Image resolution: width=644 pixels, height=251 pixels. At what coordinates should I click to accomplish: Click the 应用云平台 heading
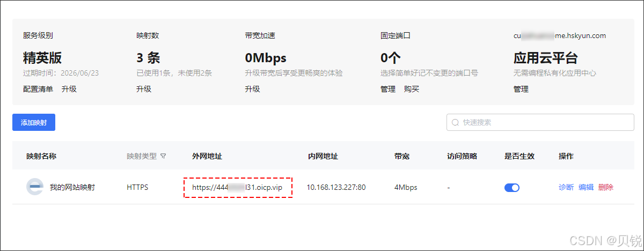[x=546, y=58]
